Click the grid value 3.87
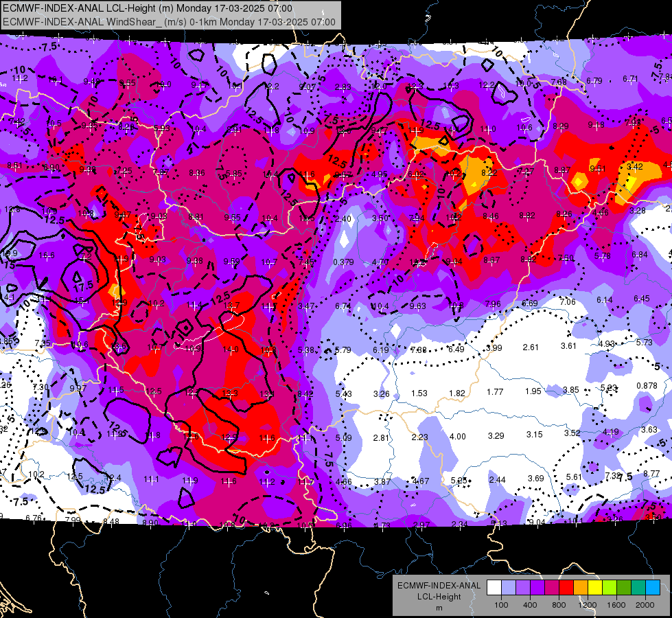 tap(382, 481)
